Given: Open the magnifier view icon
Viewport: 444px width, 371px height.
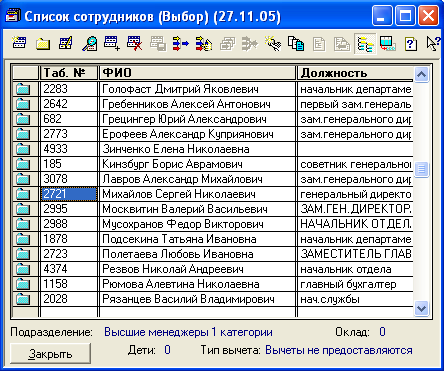Looking at the screenshot, I should (89, 44).
